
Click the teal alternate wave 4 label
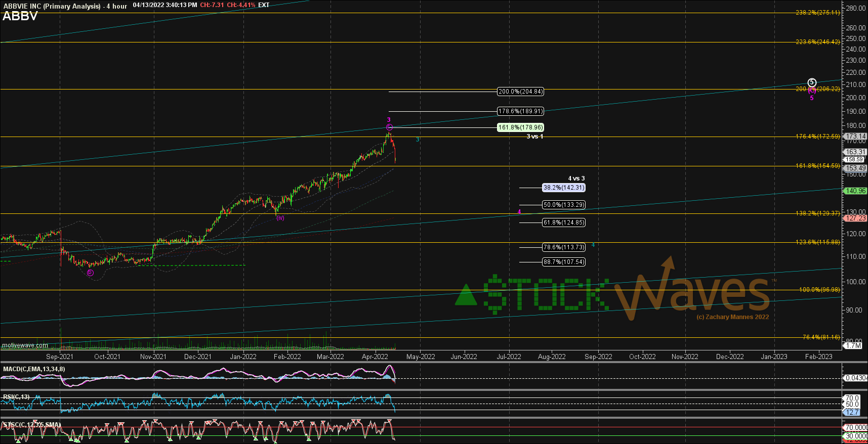(x=593, y=245)
